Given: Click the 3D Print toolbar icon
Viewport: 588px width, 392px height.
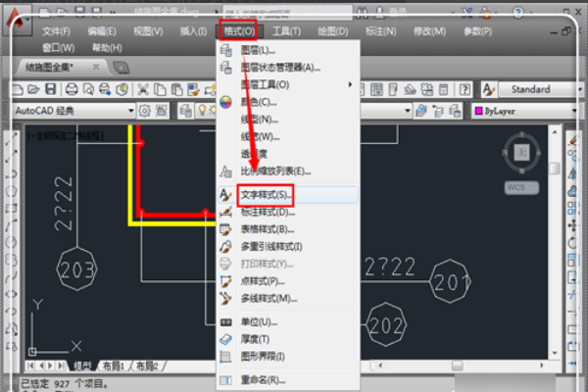Looking at the screenshot, I should [122, 89].
